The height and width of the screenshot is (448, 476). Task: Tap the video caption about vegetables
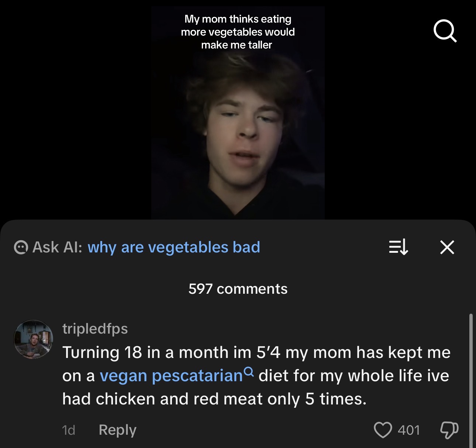pos(238,32)
